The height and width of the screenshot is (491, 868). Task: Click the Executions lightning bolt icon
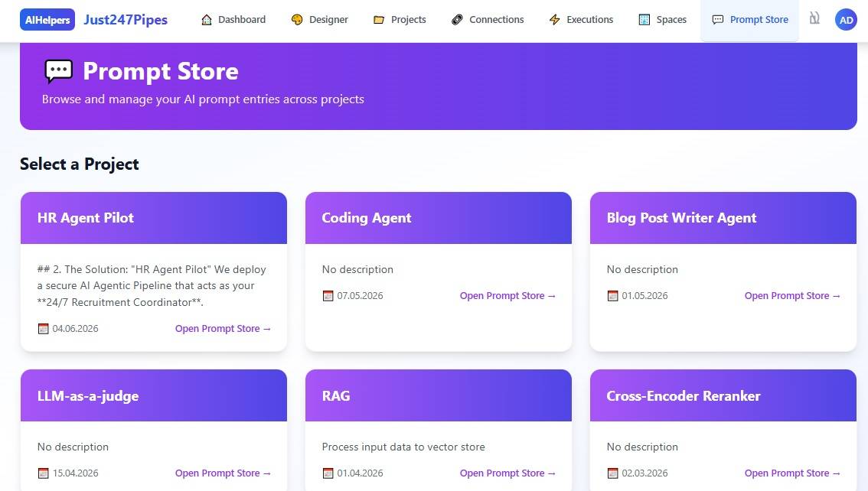pyautogui.click(x=554, y=20)
